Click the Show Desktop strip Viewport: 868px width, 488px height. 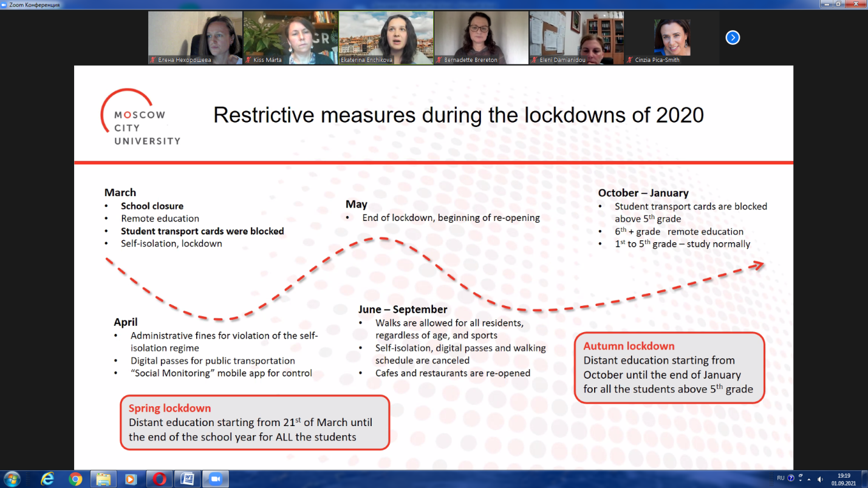pyautogui.click(x=864, y=479)
